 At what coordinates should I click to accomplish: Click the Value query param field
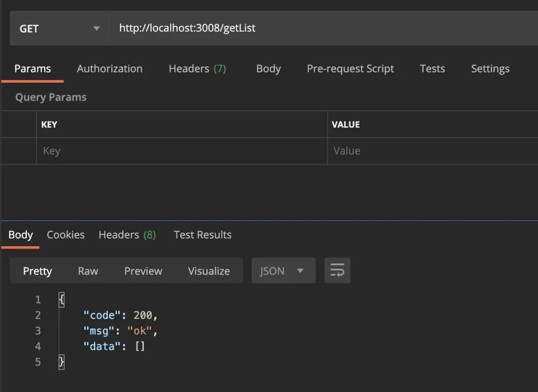[431, 151]
